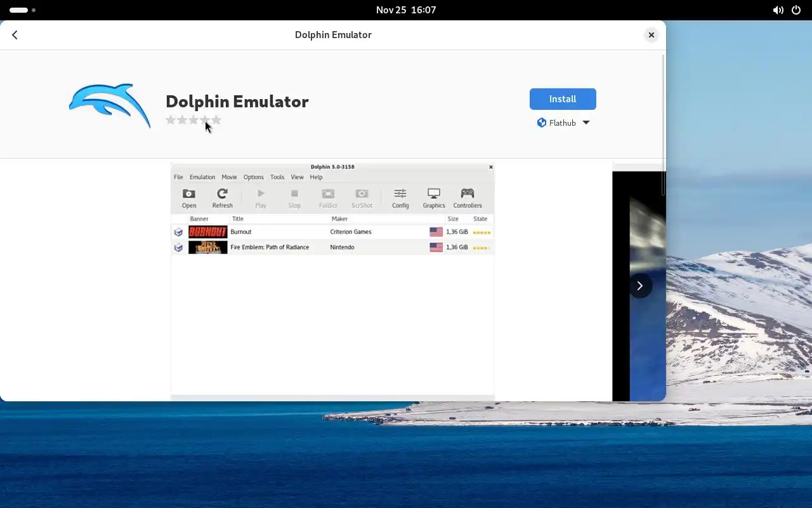Click the Stop icon in the screenshot
The width and height of the screenshot is (812, 508).
(x=294, y=194)
